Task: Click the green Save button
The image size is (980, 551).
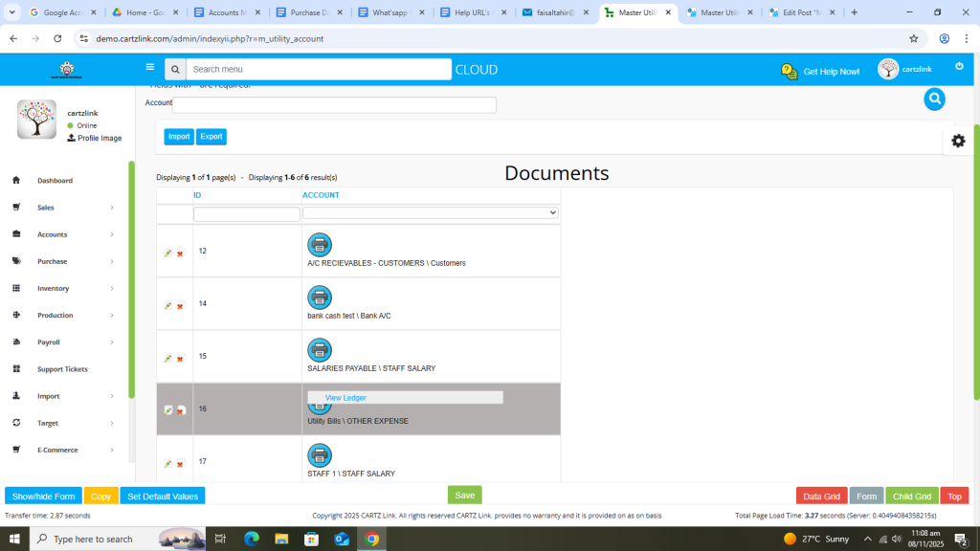Action: click(464, 496)
